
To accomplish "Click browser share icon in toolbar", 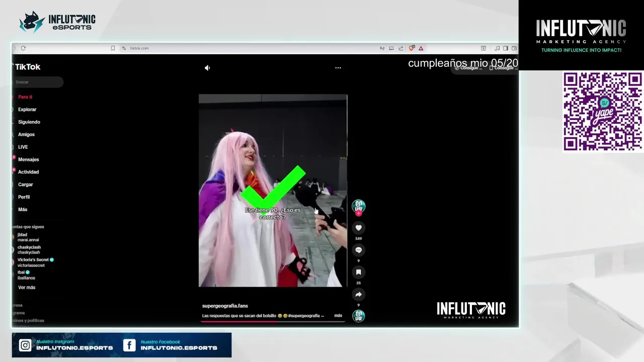I will point(401,48).
